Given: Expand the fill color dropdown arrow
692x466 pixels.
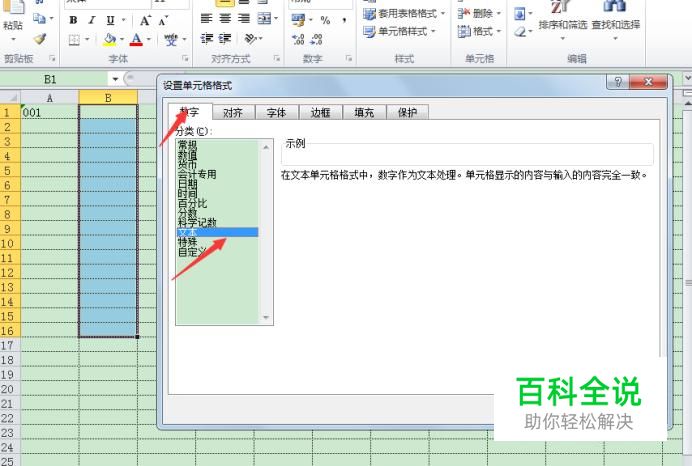Looking at the screenshot, I should point(122,40).
